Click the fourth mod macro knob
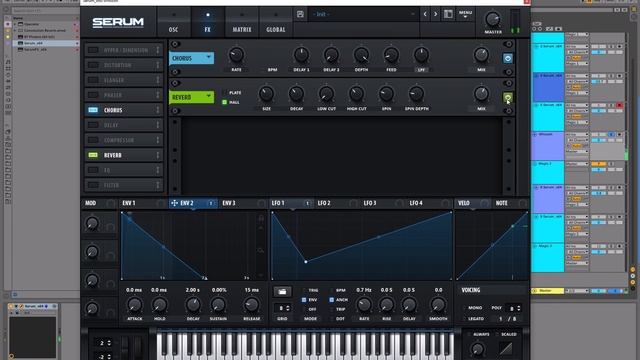 (92, 309)
